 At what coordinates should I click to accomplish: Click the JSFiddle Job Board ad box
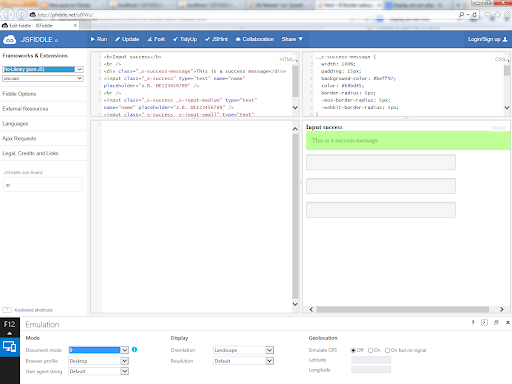click(43, 184)
